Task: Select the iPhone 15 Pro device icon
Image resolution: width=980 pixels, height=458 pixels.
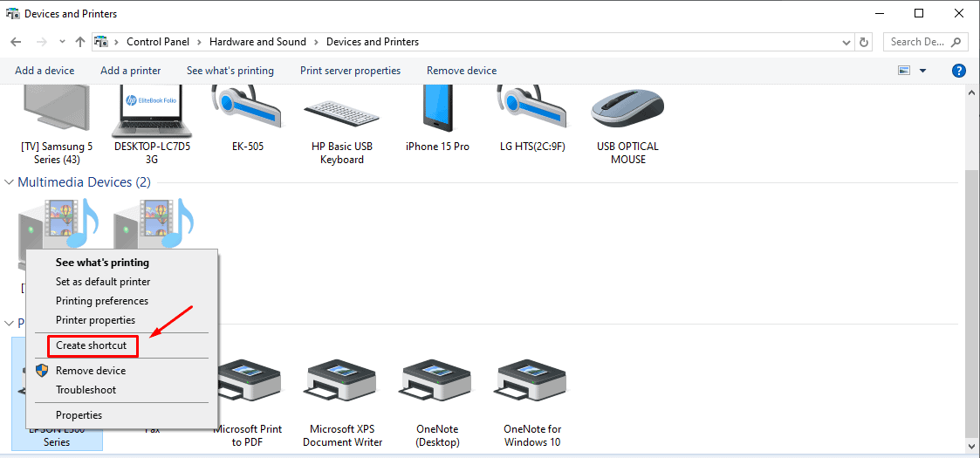Action: (x=437, y=109)
